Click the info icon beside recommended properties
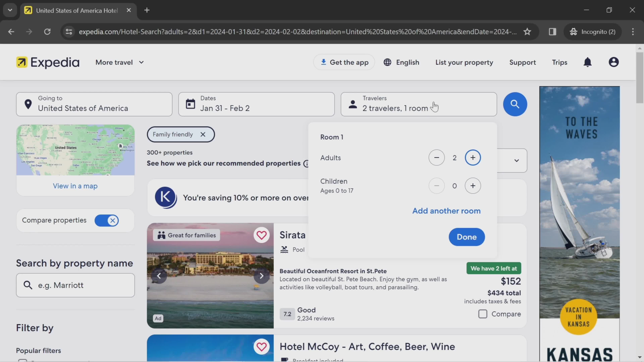This screenshot has height=362, width=644. click(x=306, y=163)
